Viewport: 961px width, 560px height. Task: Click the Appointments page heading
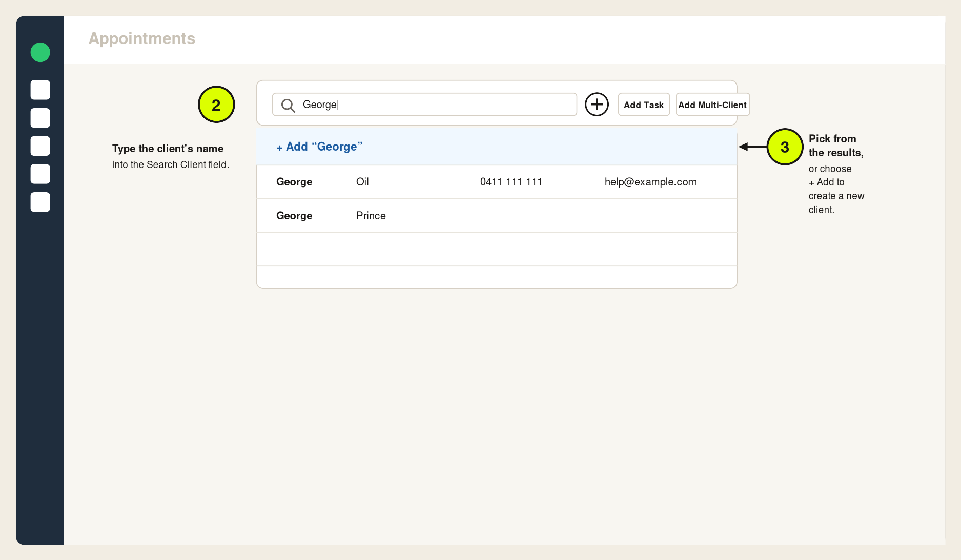[142, 38]
